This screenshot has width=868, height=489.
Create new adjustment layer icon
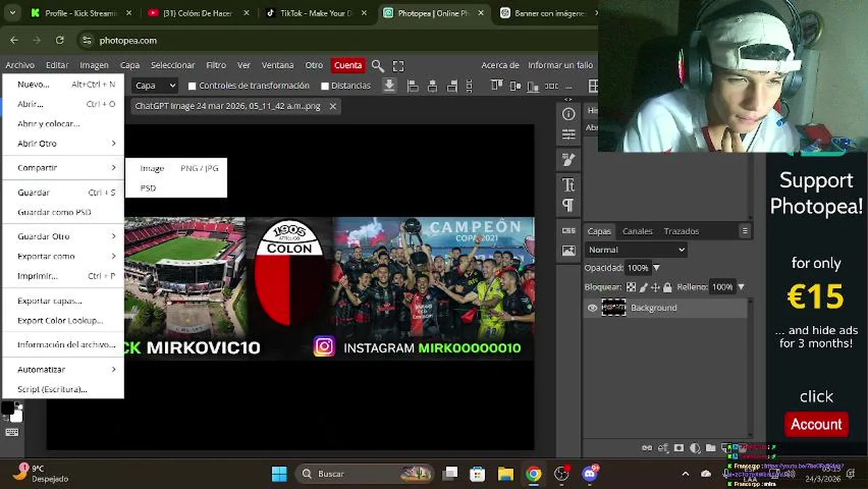pos(695,448)
